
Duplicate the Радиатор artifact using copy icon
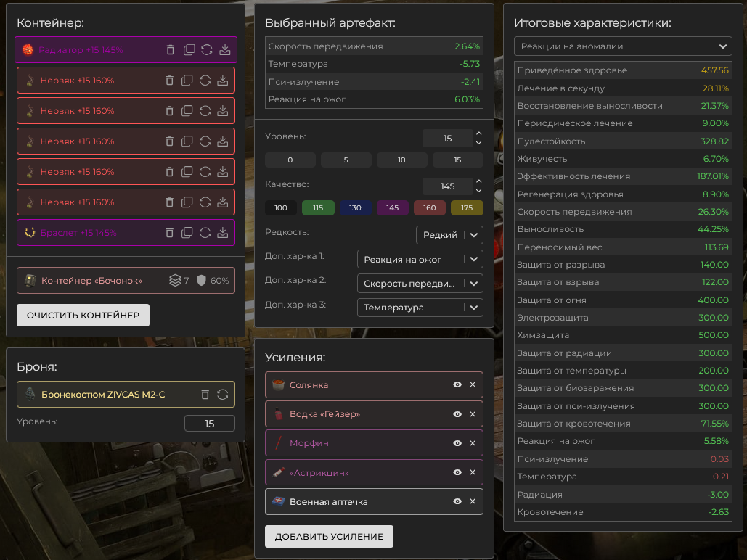click(188, 50)
